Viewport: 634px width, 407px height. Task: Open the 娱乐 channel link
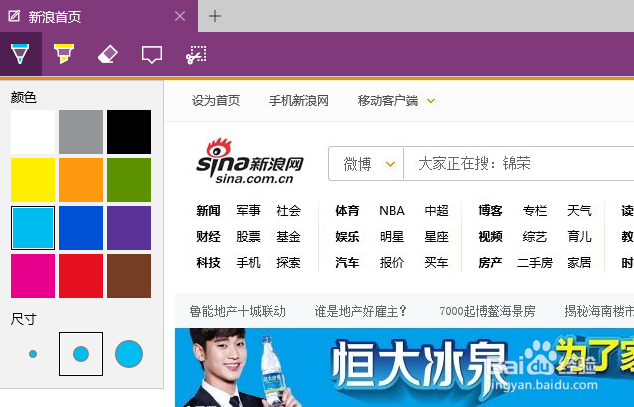click(x=347, y=236)
